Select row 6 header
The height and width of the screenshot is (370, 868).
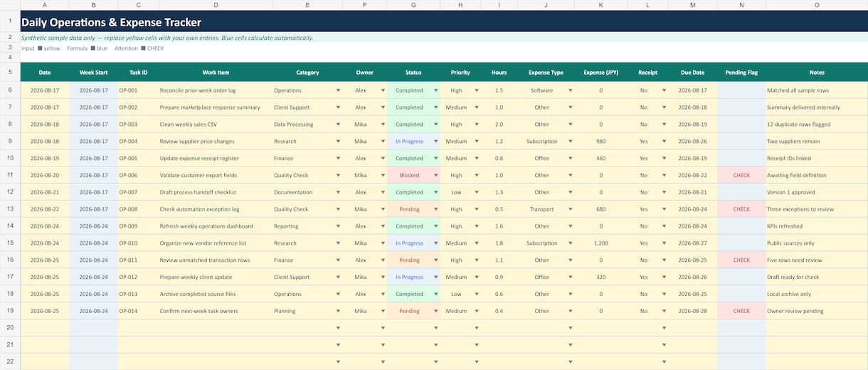pos(10,90)
